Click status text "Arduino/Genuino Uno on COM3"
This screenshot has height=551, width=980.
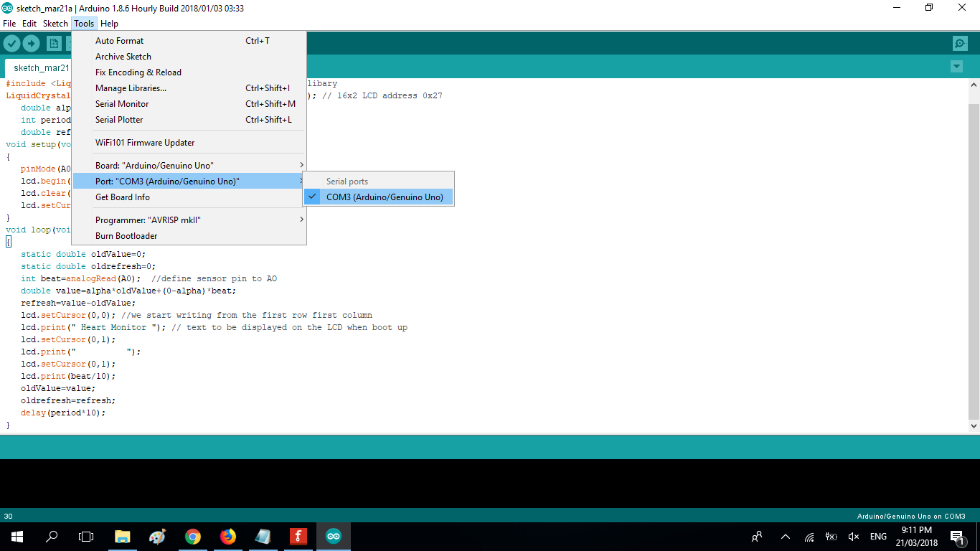tap(911, 516)
